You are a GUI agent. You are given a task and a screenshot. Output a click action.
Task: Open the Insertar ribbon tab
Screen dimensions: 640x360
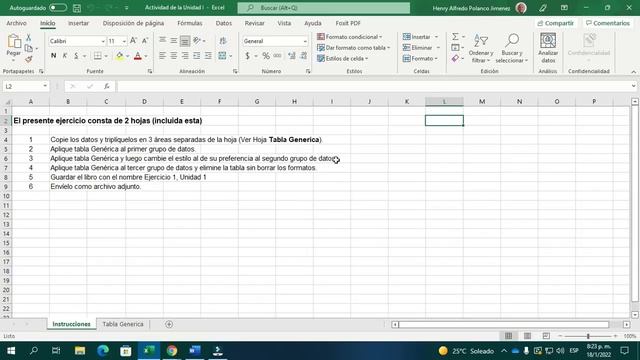click(78, 23)
